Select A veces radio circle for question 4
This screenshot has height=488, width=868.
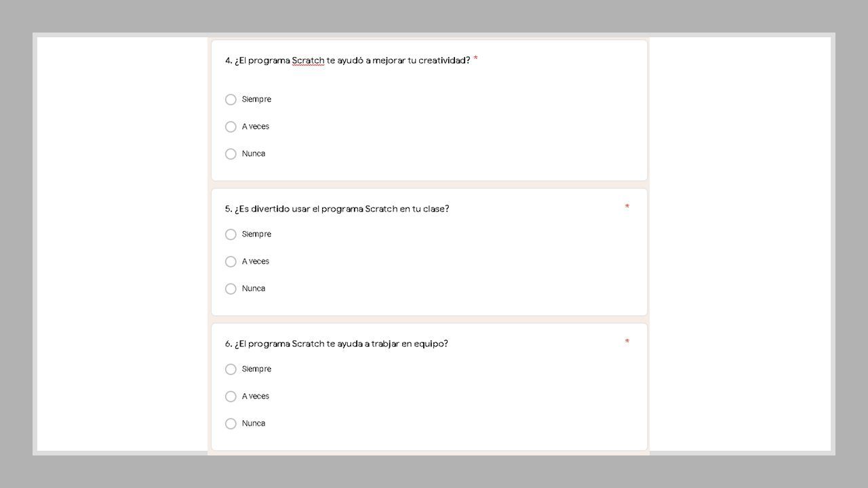(231, 127)
